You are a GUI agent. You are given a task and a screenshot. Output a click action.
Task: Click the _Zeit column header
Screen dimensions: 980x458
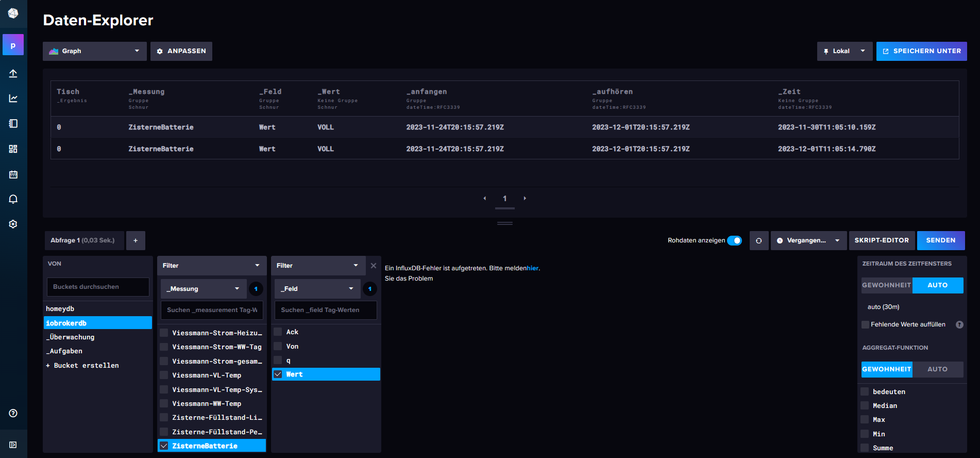(789, 91)
